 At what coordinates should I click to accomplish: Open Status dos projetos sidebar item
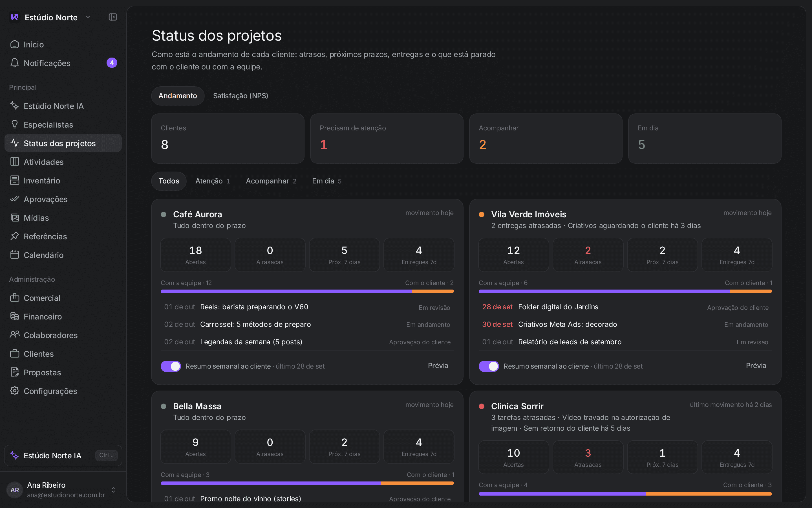(x=63, y=143)
